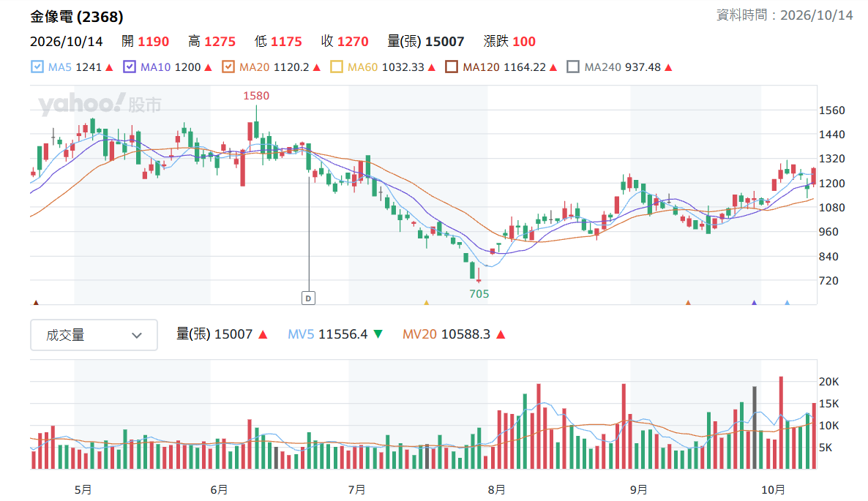
Task: Click the purple triangle marker near October
Action: [x=754, y=303]
